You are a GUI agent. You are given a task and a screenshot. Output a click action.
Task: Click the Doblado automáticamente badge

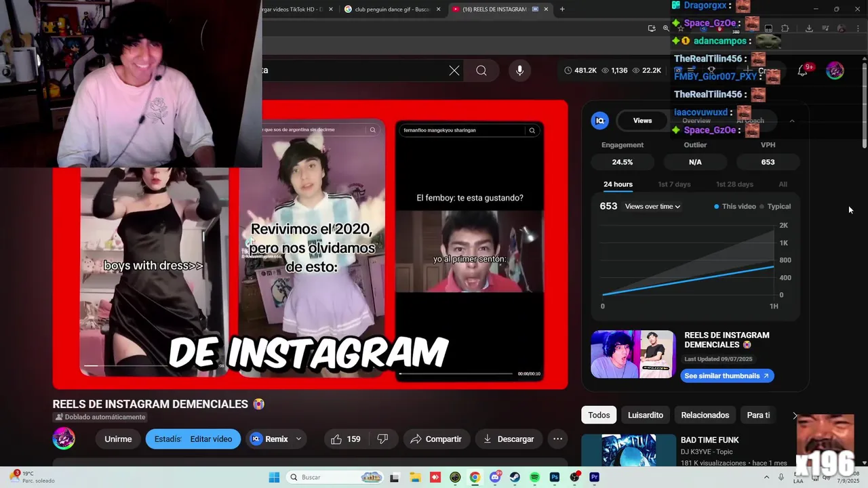tap(100, 417)
